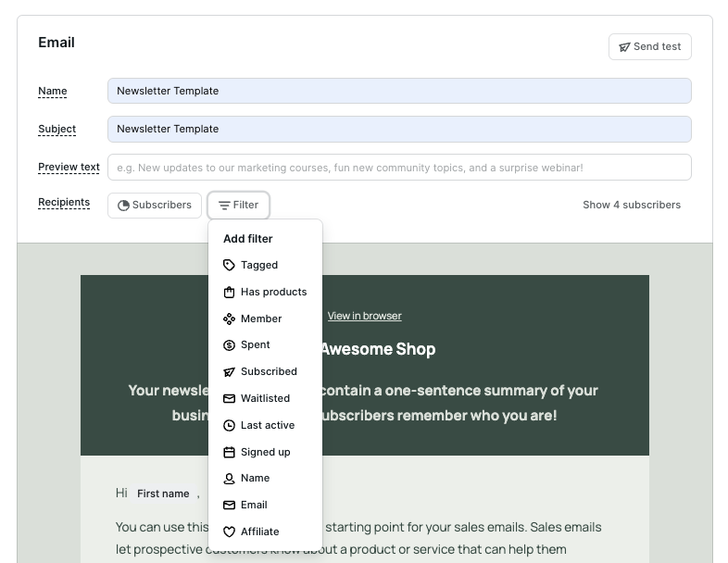
Task: Click the Tagged filter tag icon
Action: point(229,265)
